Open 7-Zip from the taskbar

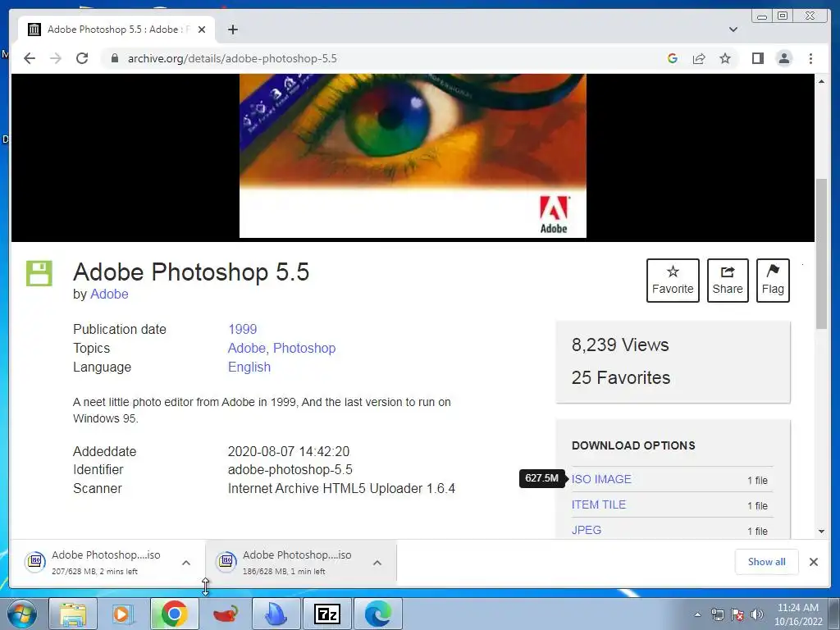coord(326,614)
